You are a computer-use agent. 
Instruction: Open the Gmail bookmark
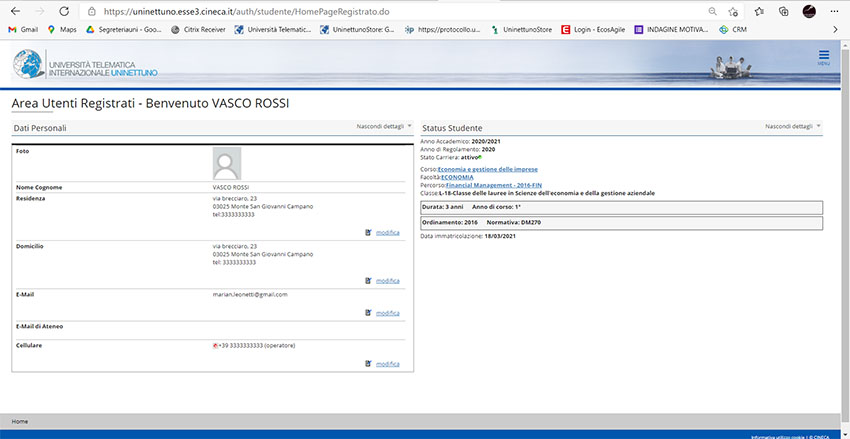(x=22, y=30)
